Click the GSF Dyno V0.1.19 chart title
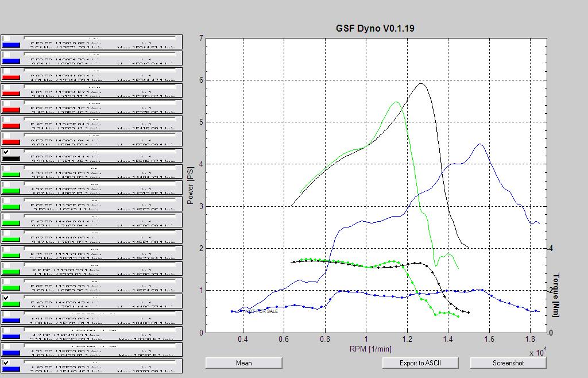588x378 pixels. [x=376, y=28]
